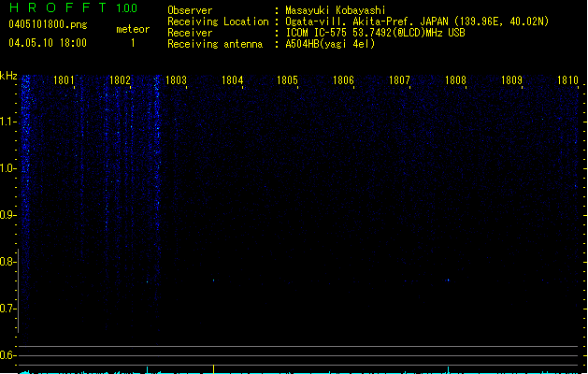Click the HROFFT 1.0.0 title text
Screen dimensions: 588x374
click(x=74, y=7)
